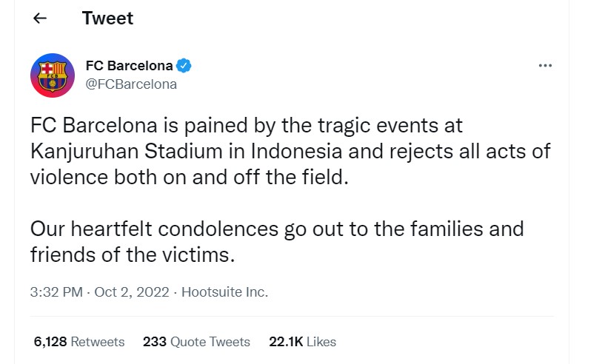This screenshot has width=605, height=364.
Task: Click the blue verified badge
Action: click(x=184, y=66)
